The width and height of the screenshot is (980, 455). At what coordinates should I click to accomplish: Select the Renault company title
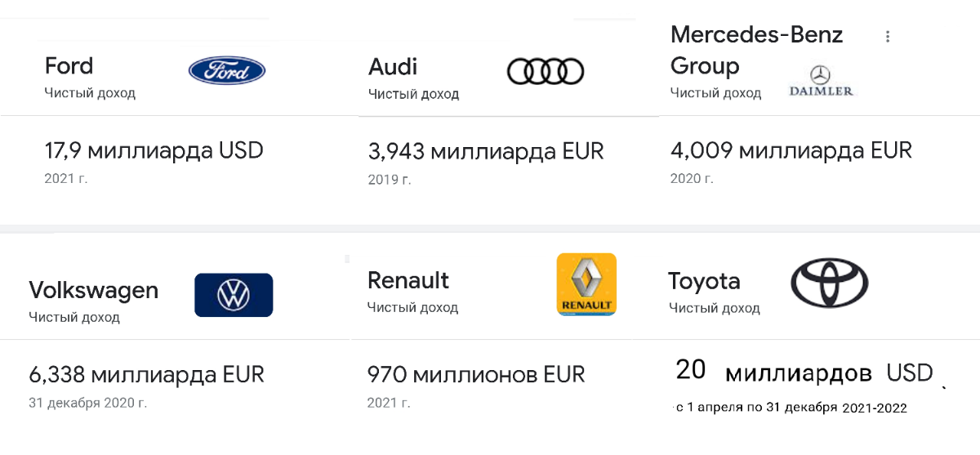click(408, 280)
